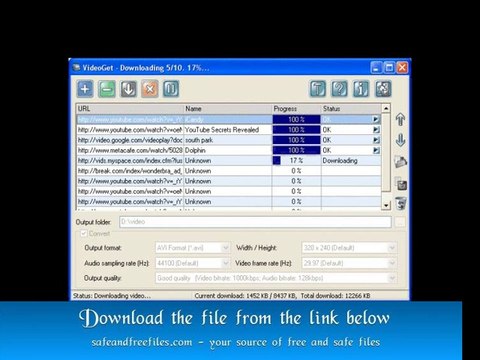Click the Current download status bar entry

tap(245, 296)
